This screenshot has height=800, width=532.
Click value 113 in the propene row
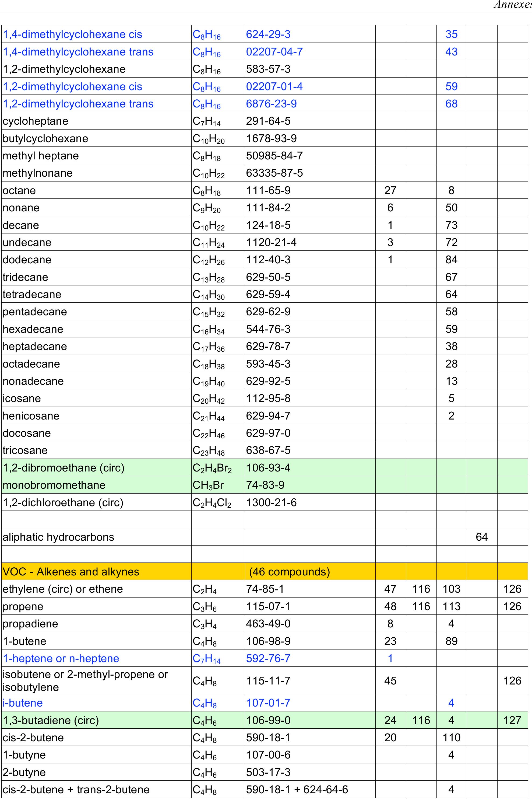pyautogui.click(x=451, y=607)
